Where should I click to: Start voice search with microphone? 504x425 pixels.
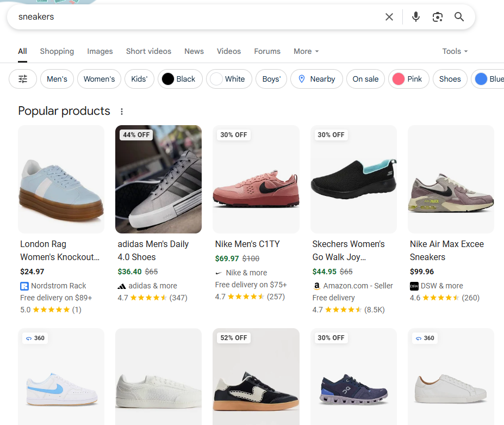(416, 17)
